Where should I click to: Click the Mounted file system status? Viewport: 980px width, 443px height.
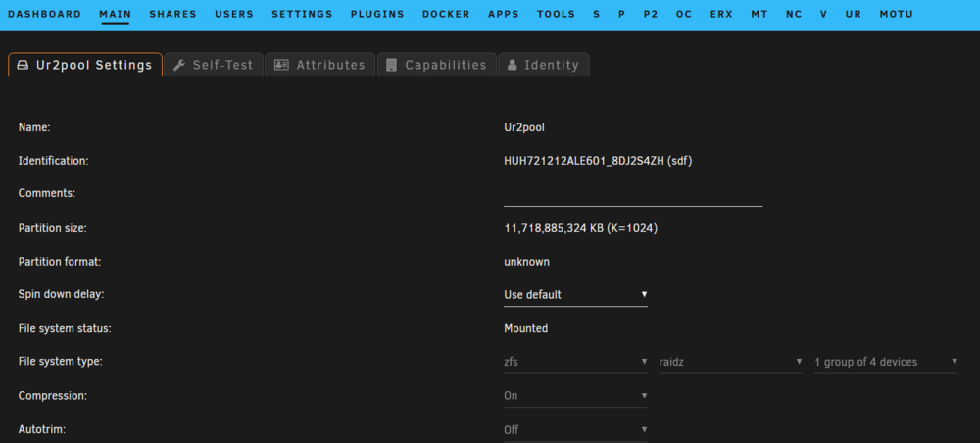tap(525, 328)
